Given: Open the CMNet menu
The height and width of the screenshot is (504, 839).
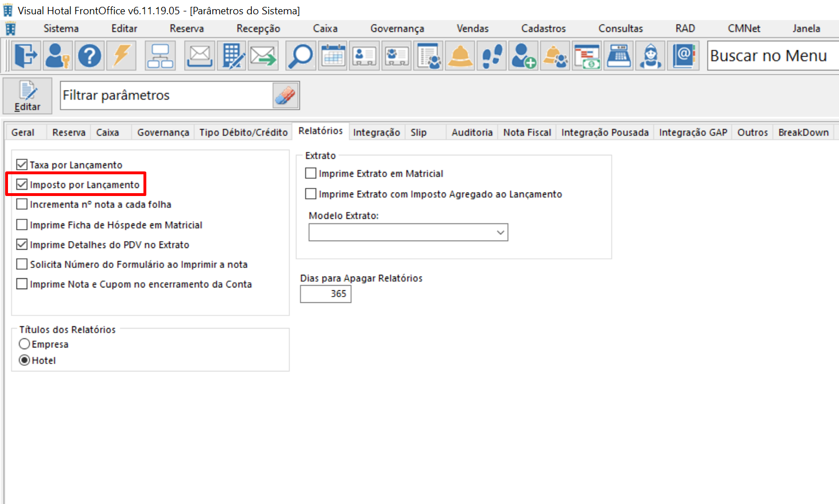Looking at the screenshot, I should point(744,29).
